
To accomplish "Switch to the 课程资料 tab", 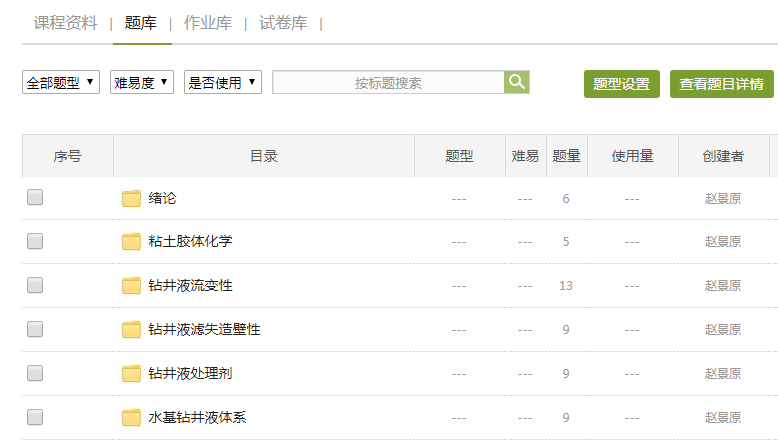I will (x=66, y=23).
